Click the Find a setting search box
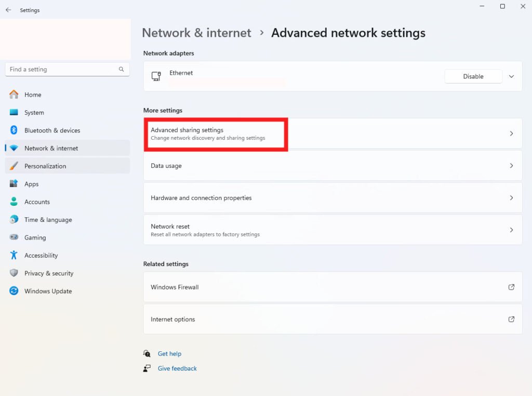This screenshot has height=396, width=532. [61, 69]
